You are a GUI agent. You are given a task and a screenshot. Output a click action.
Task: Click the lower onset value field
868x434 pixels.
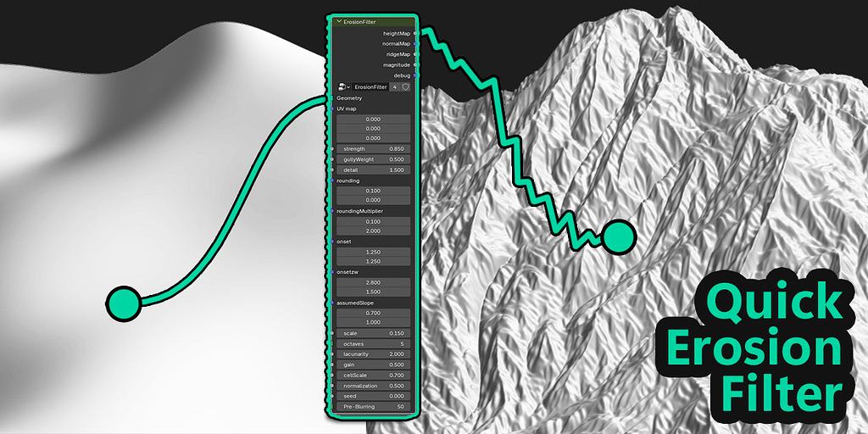coord(374,261)
